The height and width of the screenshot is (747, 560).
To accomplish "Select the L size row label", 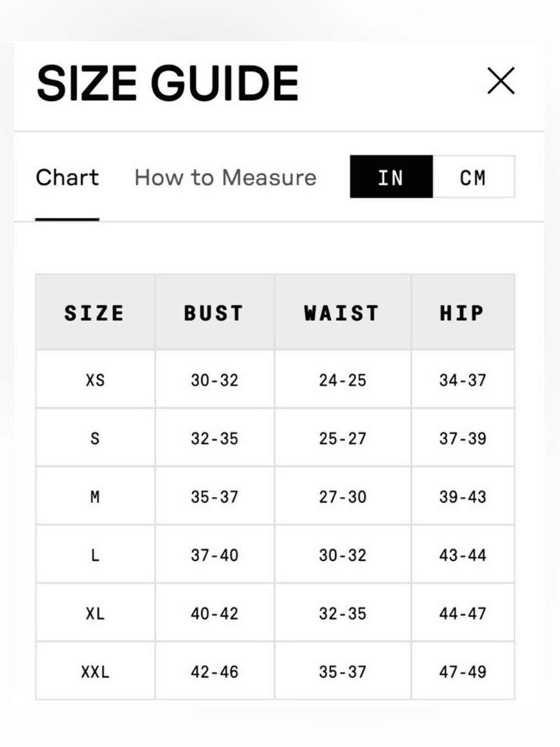I will click(x=95, y=555).
